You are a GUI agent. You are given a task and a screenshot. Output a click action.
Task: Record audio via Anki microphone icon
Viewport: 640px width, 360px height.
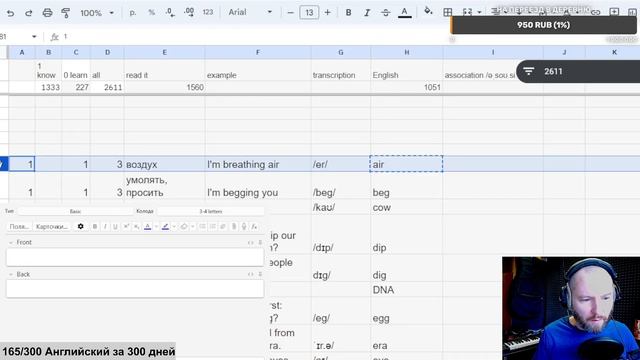244,227
